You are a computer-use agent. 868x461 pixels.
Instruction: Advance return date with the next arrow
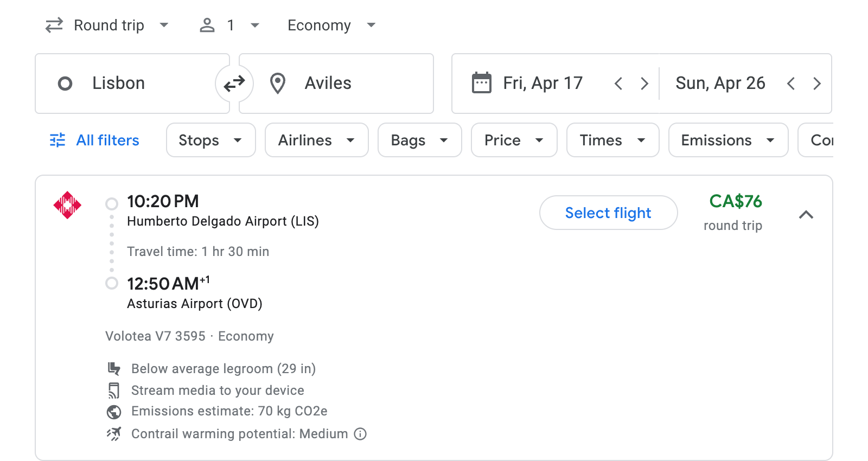[817, 83]
